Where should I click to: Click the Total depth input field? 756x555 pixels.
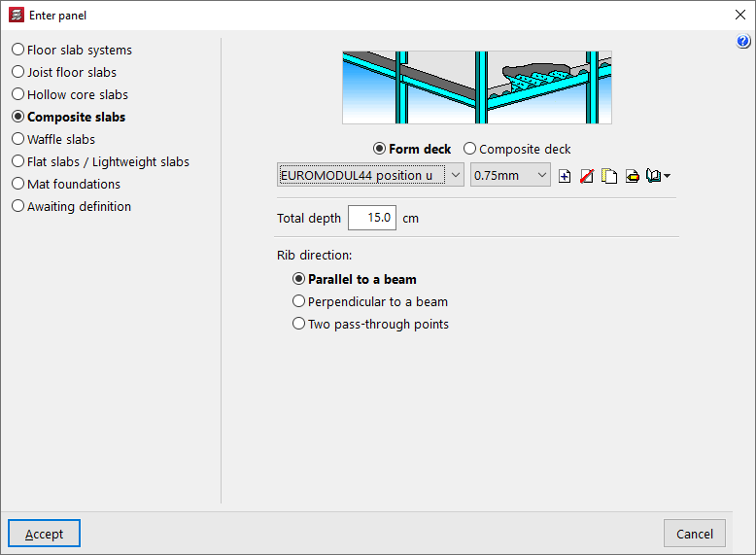372,218
